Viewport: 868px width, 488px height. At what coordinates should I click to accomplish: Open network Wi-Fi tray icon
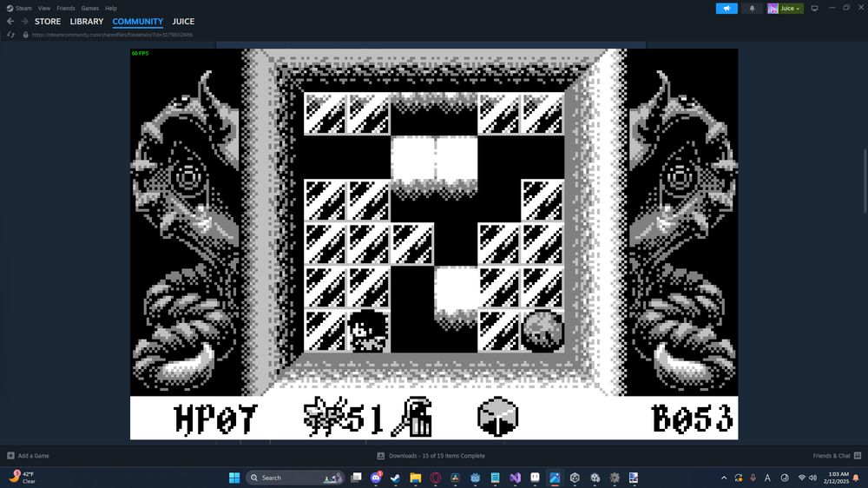(801, 478)
